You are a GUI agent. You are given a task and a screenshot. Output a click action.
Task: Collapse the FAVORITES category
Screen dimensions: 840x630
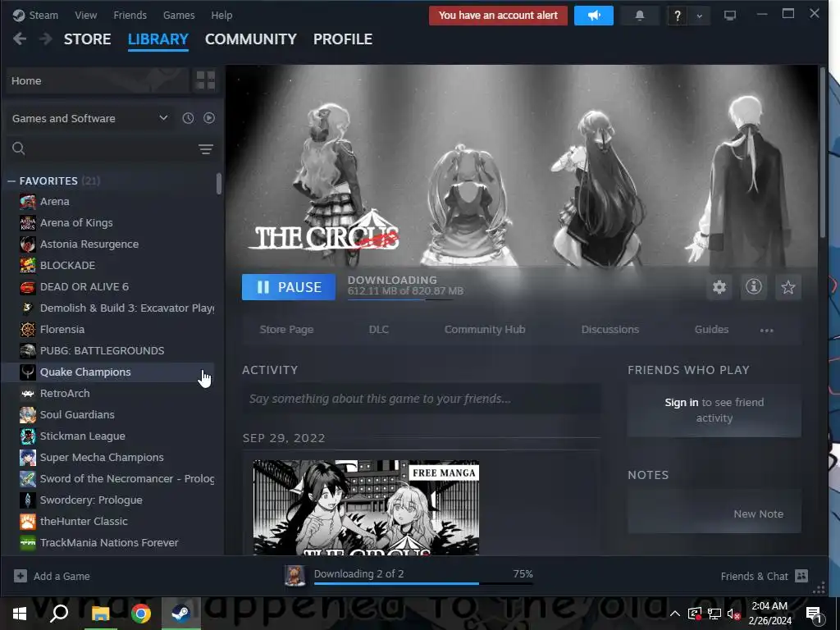coord(11,181)
